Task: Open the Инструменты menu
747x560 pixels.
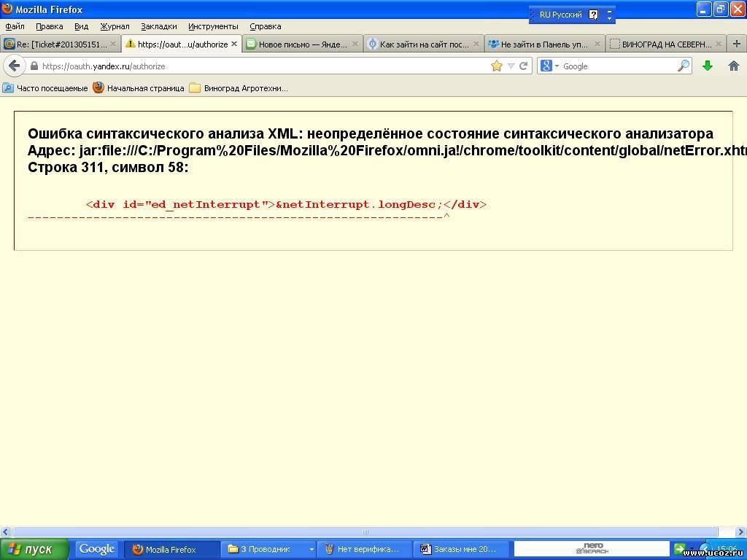Action: [x=213, y=26]
